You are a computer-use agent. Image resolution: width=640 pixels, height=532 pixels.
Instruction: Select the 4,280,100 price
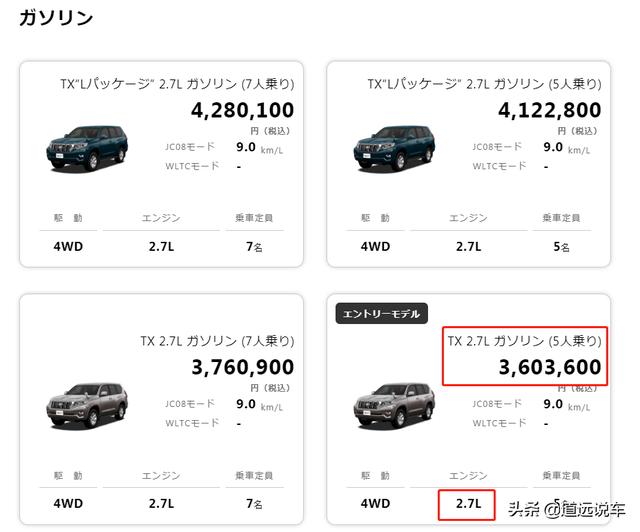[x=242, y=110]
